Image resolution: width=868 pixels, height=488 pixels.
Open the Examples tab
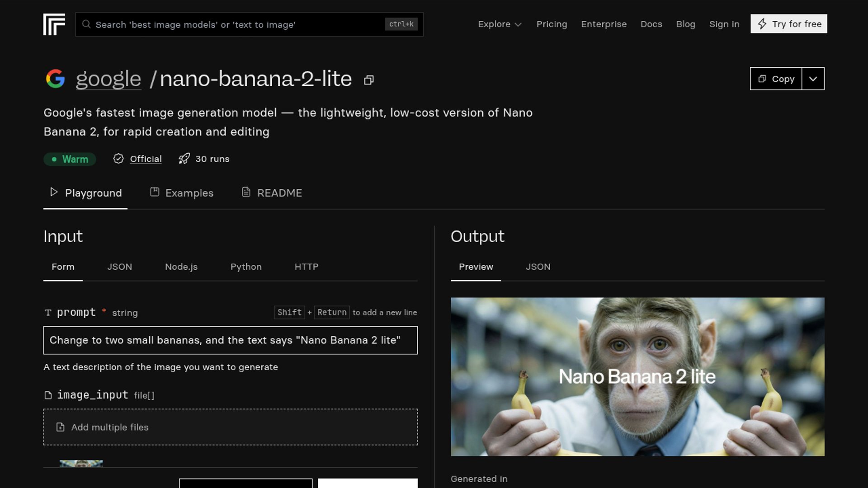click(x=182, y=193)
